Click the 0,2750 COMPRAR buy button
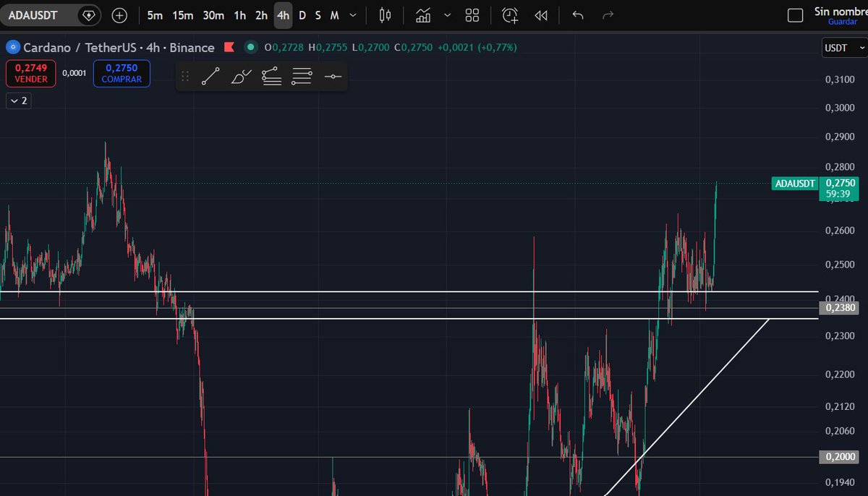This screenshot has height=496, width=868. 122,73
